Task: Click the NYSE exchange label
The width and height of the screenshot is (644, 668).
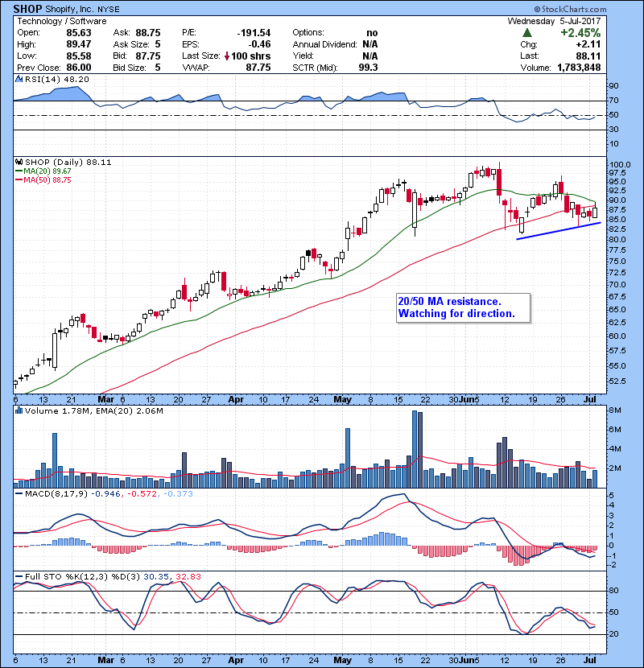Action: (109, 10)
